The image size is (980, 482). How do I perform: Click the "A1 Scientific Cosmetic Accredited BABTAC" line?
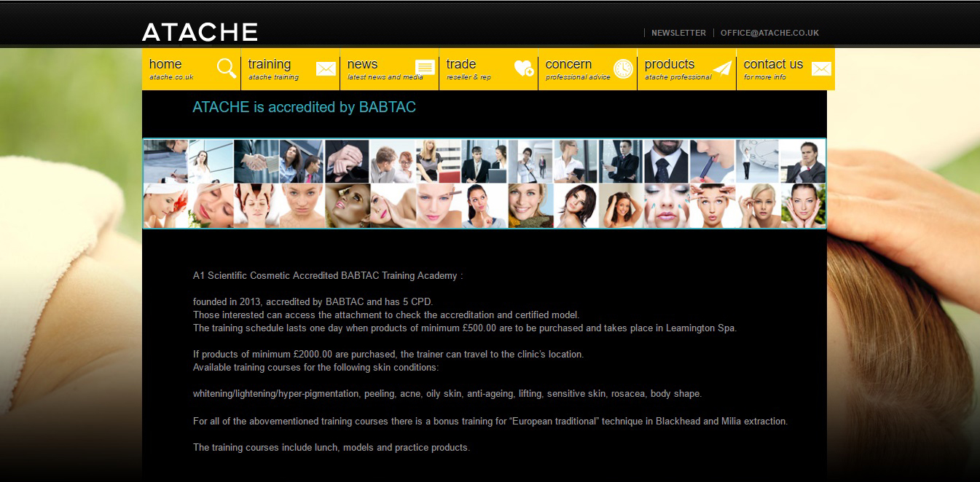pyautogui.click(x=328, y=276)
